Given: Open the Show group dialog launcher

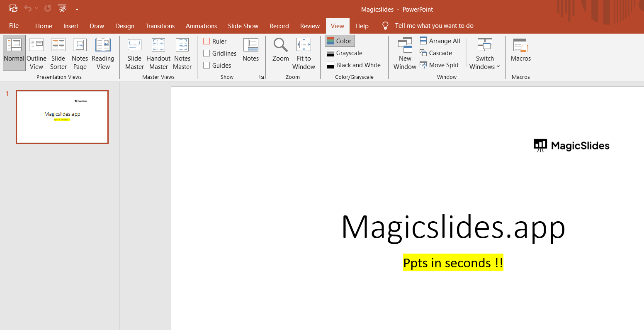Looking at the screenshot, I should pyautogui.click(x=262, y=77).
